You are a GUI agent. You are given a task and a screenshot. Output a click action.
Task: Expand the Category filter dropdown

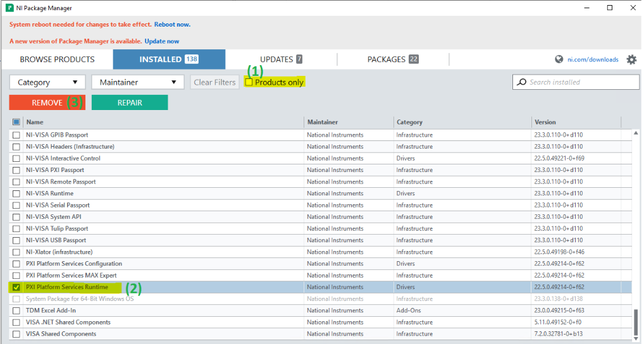coord(47,82)
